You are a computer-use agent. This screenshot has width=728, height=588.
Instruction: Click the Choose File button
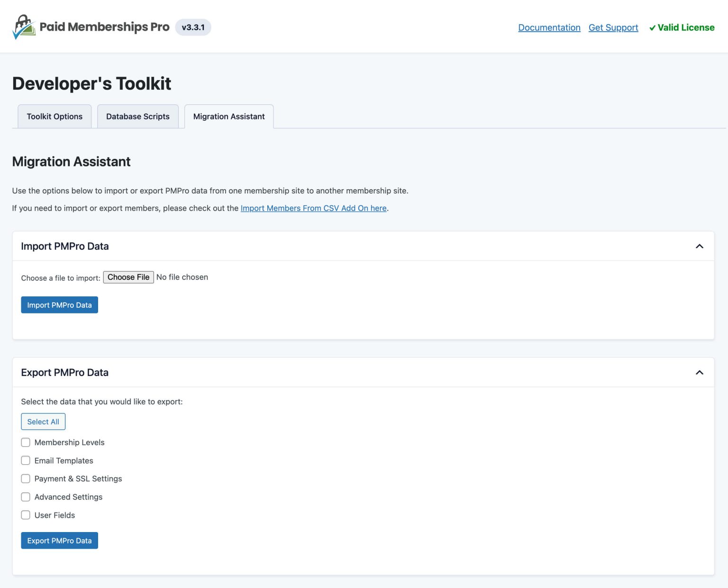click(x=128, y=277)
